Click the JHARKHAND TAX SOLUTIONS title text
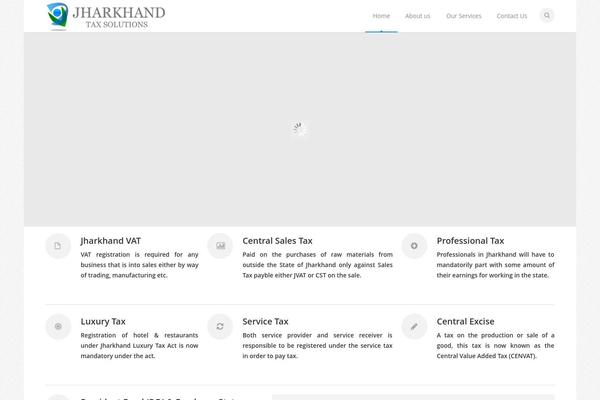Image resolution: width=600 pixels, height=400 pixels. (x=119, y=17)
